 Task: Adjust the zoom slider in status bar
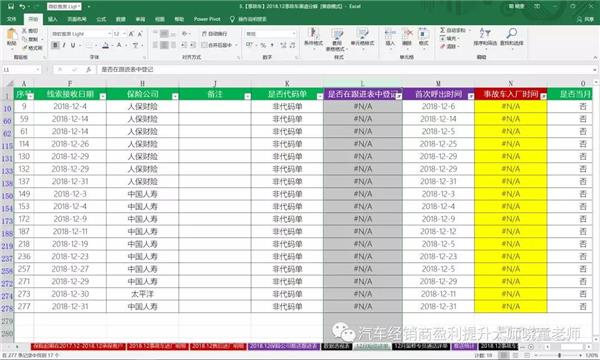[x=559, y=355]
